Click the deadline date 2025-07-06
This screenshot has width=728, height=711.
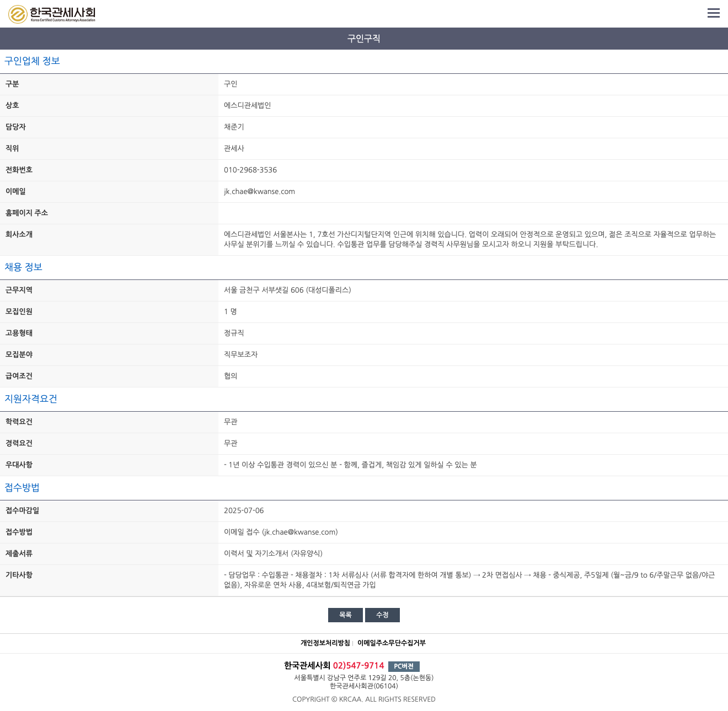pyautogui.click(x=244, y=510)
